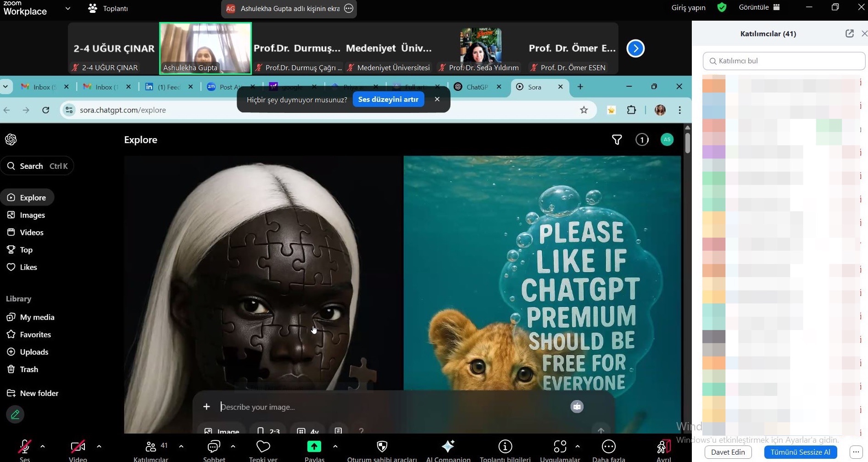This screenshot has height=462, width=868.
Task: Open Oturum sahibi araçları shield icon
Action: click(382, 446)
